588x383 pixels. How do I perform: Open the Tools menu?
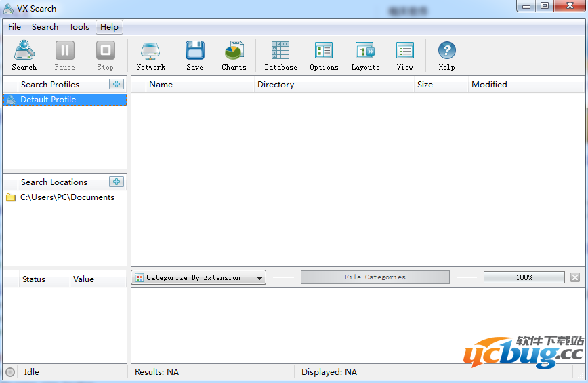click(x=79, y=27)
